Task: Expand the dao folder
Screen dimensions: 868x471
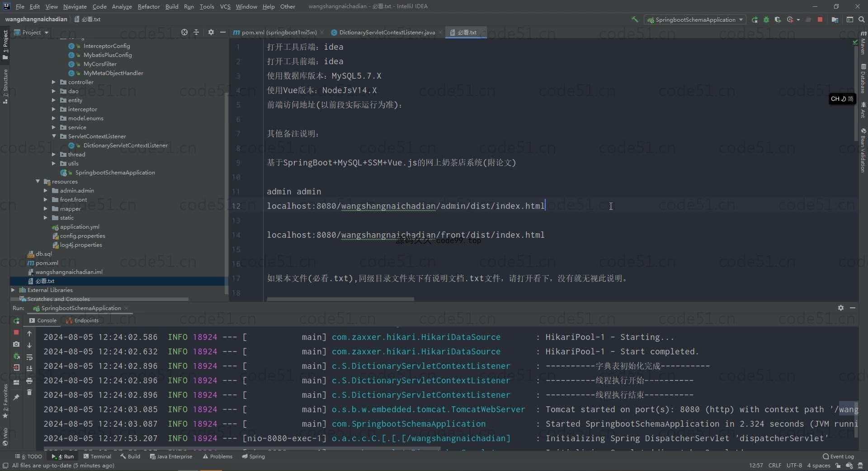Action: click(54, 91)
